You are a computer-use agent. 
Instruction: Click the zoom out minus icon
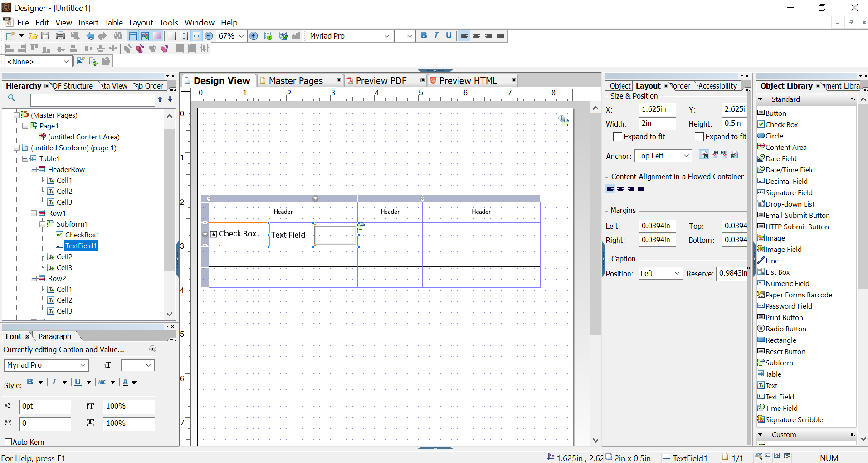coord(208,36)
